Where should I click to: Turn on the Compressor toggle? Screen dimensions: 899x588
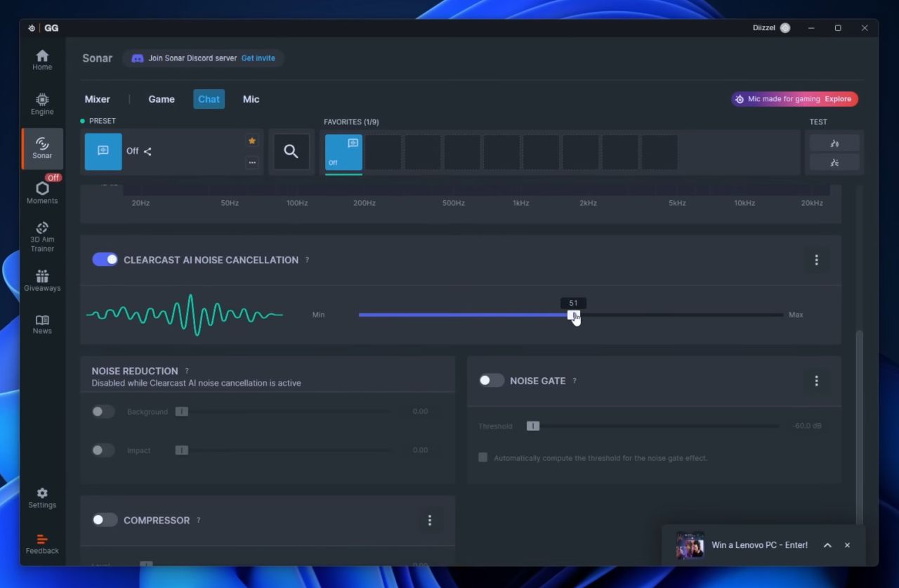pyautogui.click(x=105, y=520)
